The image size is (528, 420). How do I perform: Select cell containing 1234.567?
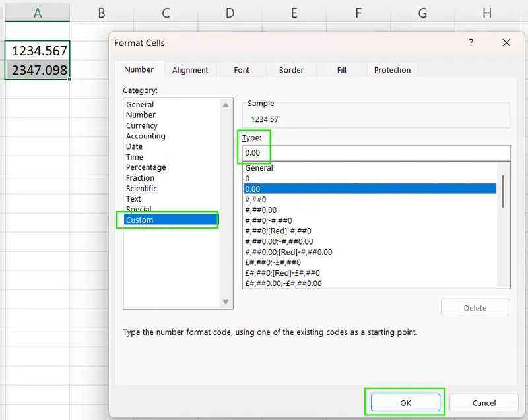point(38,51)
